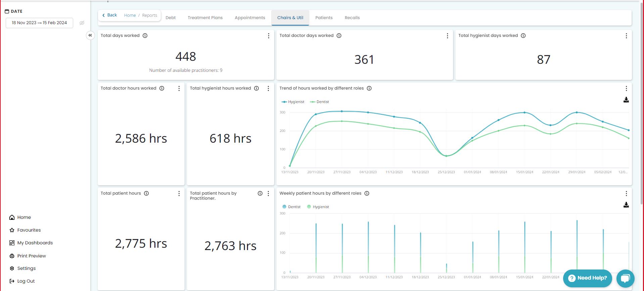Open info tooltip for Total patient hours
The image size is (644, 291).
coord(146,193)
